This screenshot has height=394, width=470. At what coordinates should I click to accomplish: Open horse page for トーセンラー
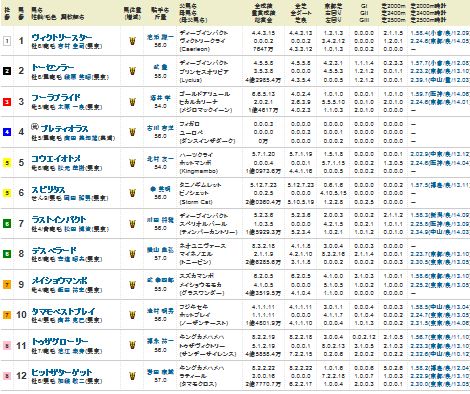(53, 68)
